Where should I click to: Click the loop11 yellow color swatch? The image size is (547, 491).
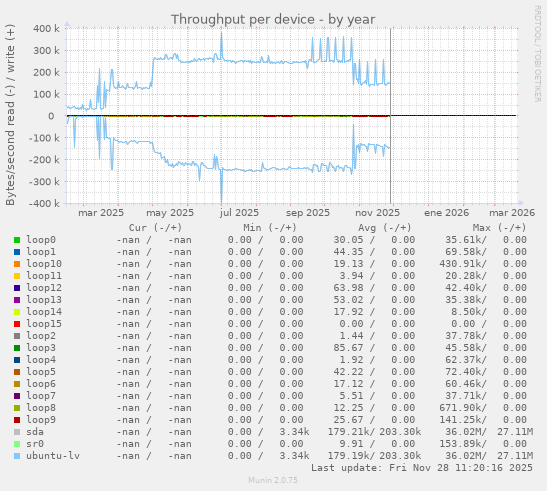(x=17, y=276)
